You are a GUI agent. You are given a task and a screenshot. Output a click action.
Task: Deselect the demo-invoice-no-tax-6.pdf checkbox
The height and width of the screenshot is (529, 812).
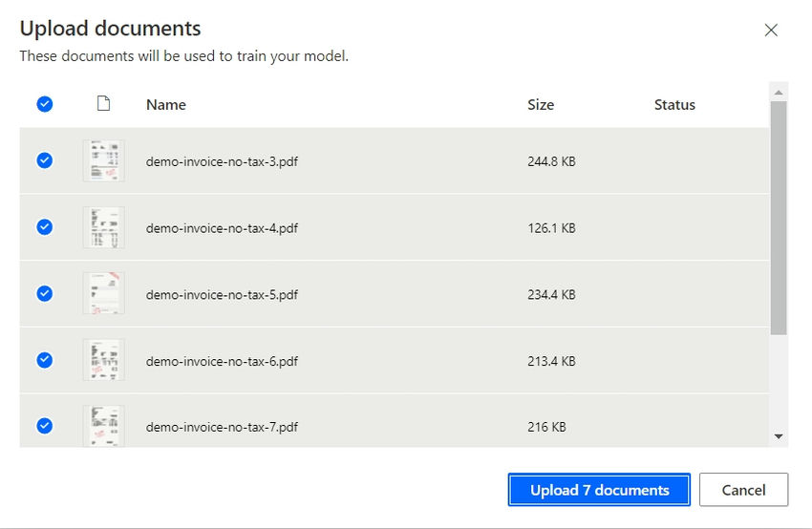(45, 360)
